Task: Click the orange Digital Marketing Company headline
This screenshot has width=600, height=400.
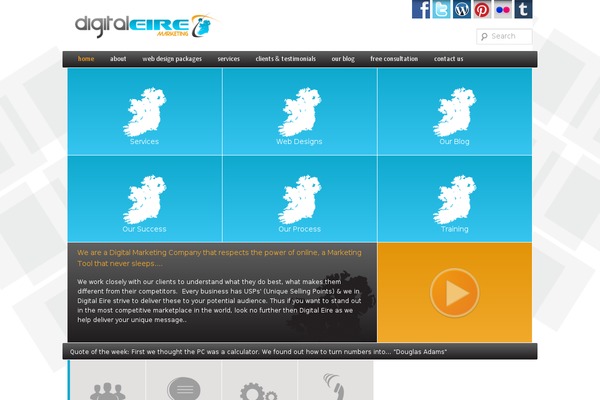Action: click(x=219, y=258)
